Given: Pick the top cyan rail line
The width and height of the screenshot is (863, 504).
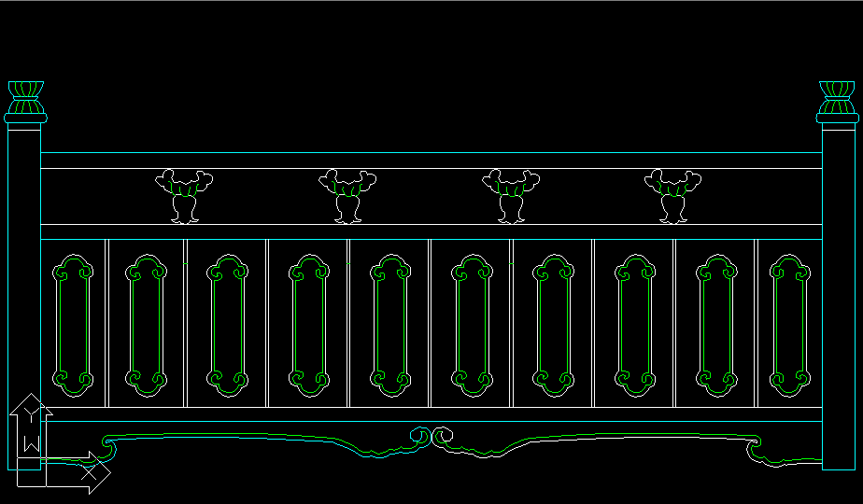Looking at the screenshot, I should pyautogui.click(x=431, y=152).
